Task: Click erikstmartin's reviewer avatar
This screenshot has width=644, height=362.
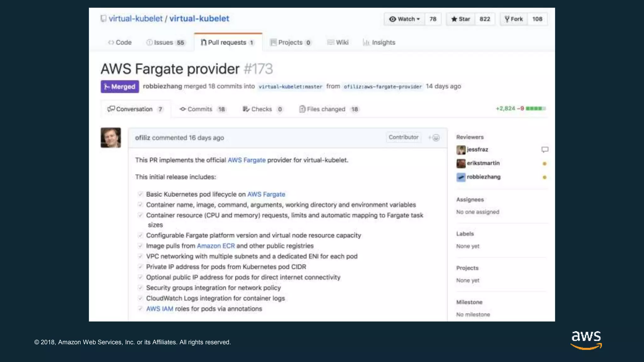Action: (x=461, y=163)
